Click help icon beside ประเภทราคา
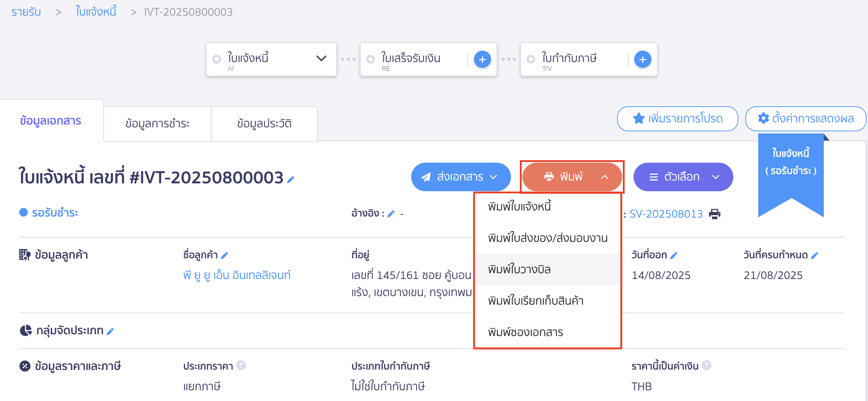 [x=241, y=365]
